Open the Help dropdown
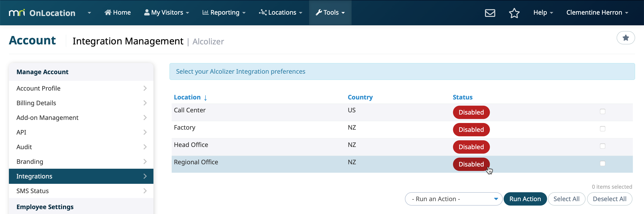Screen dimensions: 644x214 [x=543, y=12]
